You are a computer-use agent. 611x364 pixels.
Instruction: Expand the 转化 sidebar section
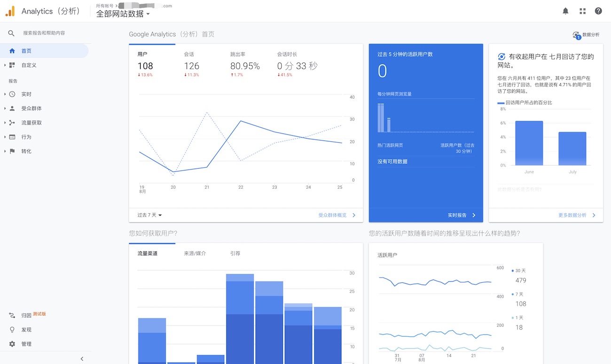click(5, 151)
